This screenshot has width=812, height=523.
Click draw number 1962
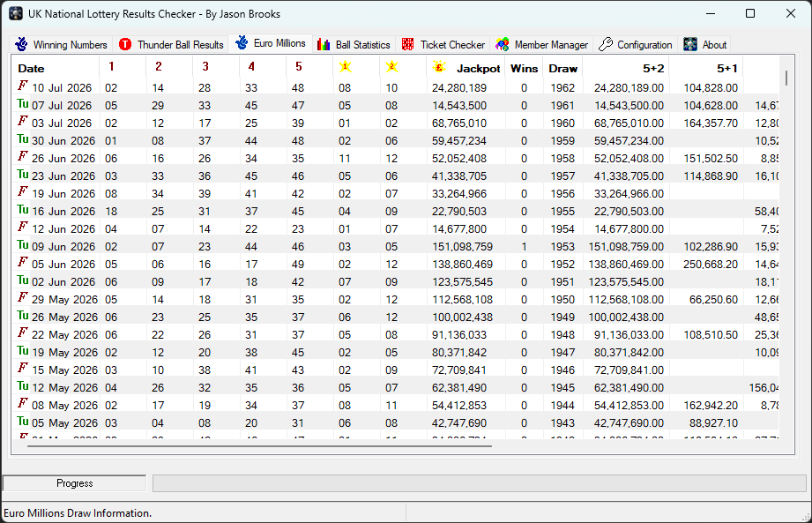click(562, 87)
